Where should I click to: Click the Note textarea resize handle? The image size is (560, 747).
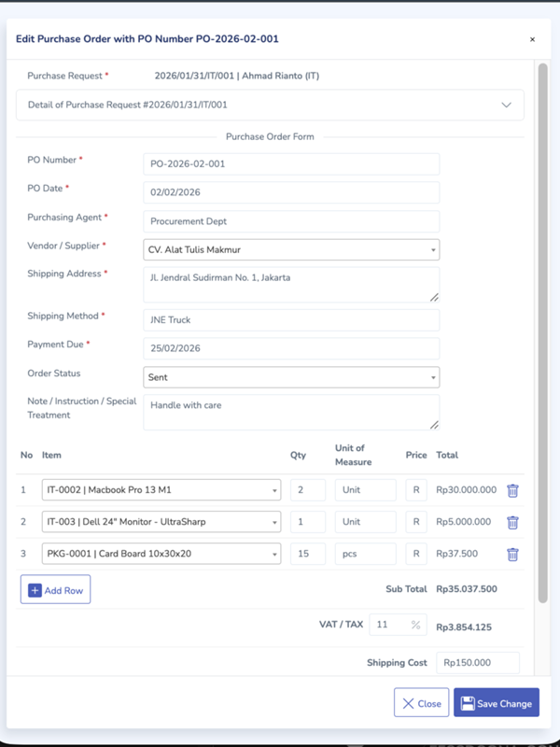coord(434,425)
